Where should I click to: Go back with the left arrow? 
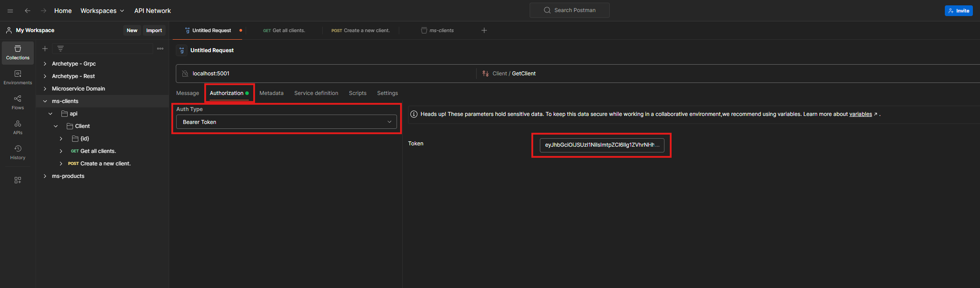(28, 11)
